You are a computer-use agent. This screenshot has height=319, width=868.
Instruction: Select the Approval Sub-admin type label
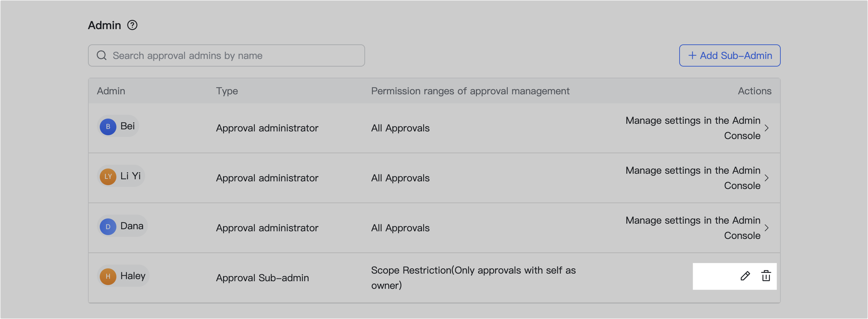262,277
